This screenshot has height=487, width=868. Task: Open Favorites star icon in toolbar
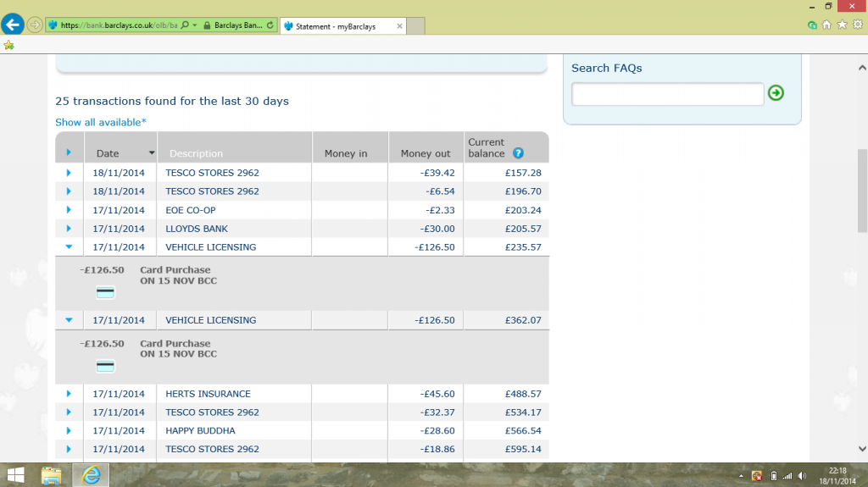[842, 25]
